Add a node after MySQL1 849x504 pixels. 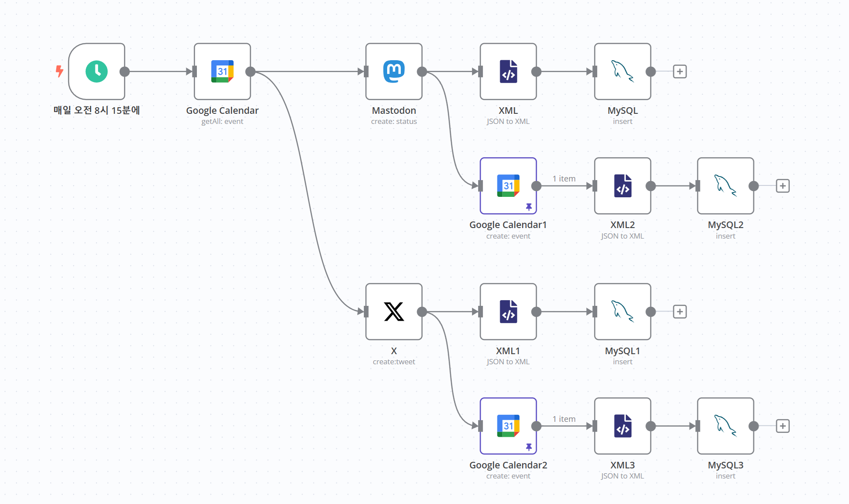coord(680,312)
